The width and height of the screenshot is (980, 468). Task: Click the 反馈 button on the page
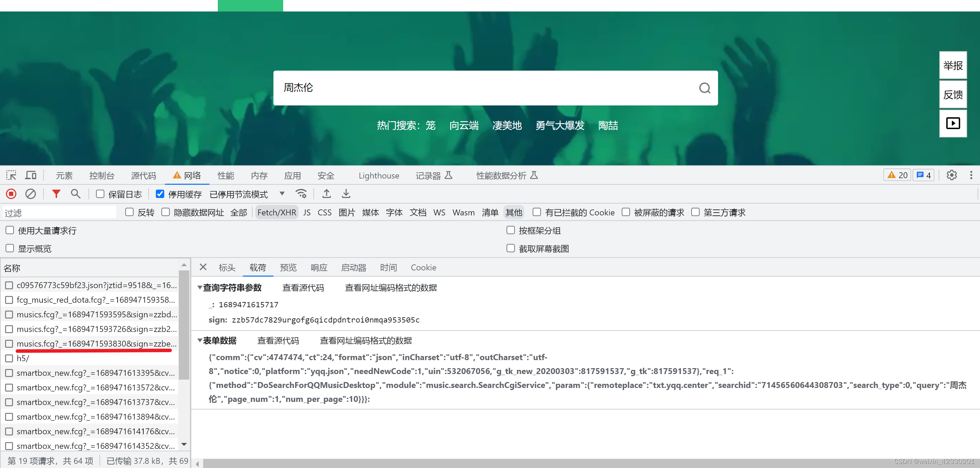click(x=953, y=94)
